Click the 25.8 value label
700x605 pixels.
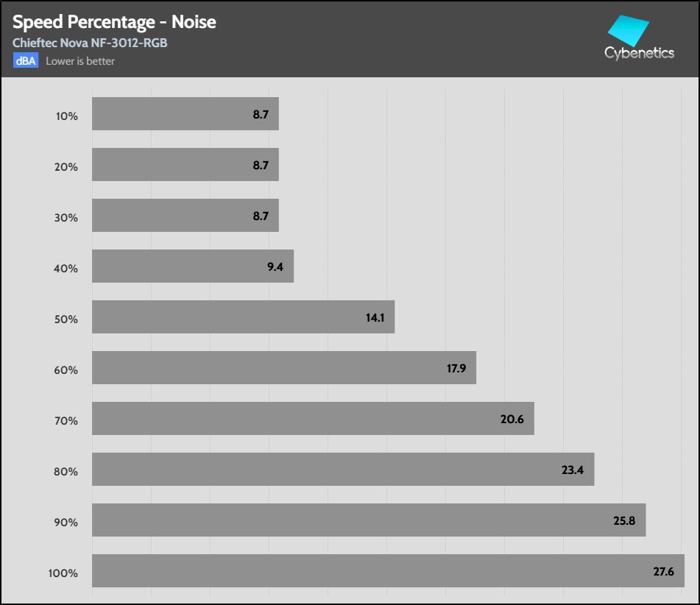623,520
